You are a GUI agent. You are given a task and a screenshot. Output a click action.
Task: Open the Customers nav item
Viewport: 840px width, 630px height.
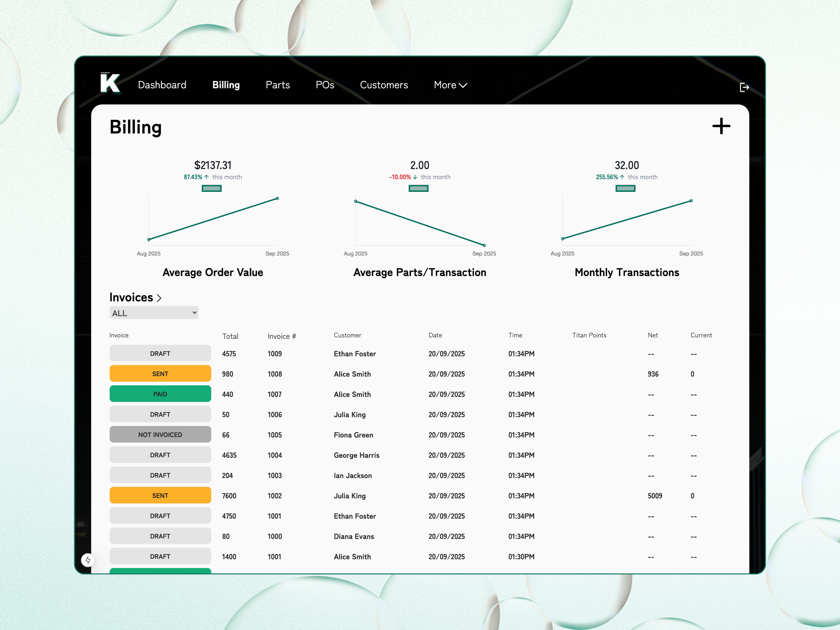click(x=384, y=85)
